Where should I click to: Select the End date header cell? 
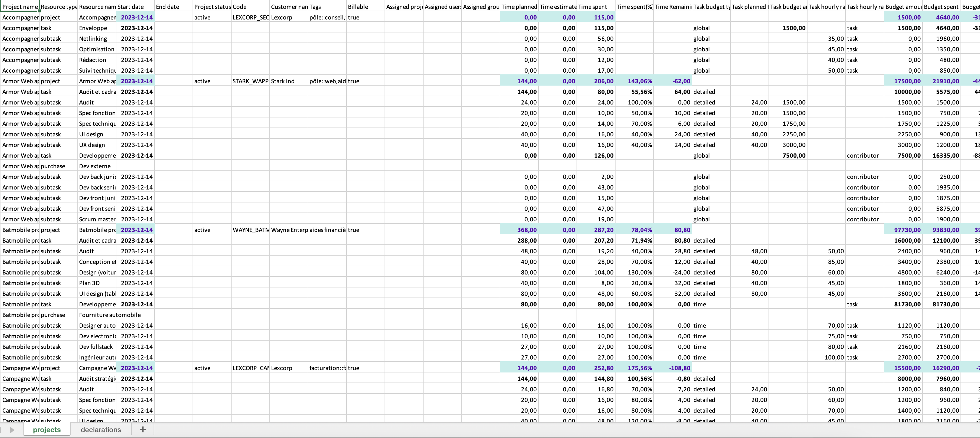(x=173, y=6)
